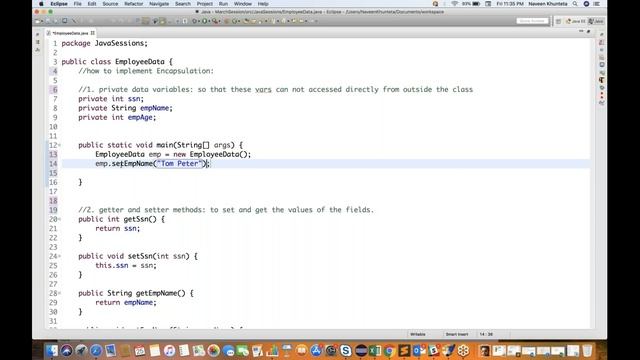Viewport: 640px width, 360px height.
Task: Open the App Store from the Dock
Action: pyautogui.click(x=316, y=351)
